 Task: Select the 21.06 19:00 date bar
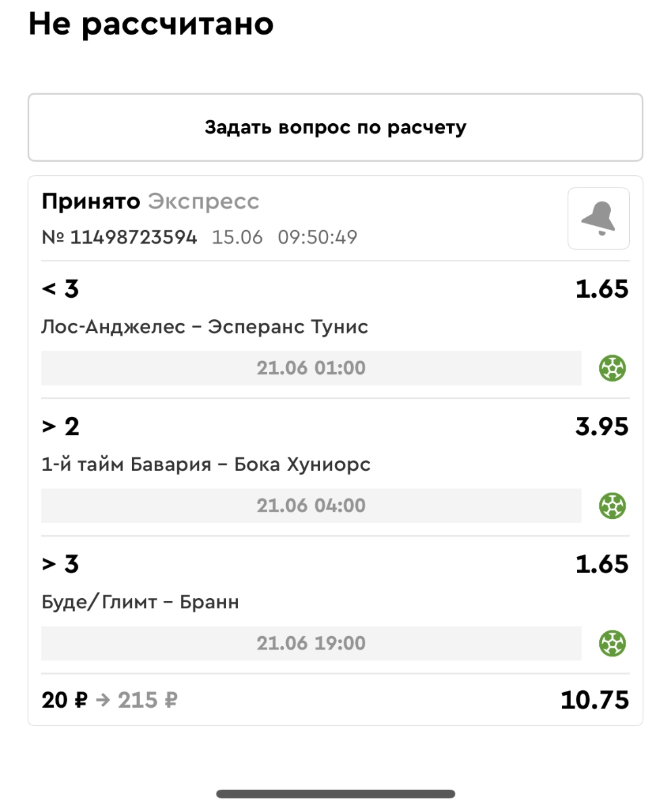coord(311,644)
